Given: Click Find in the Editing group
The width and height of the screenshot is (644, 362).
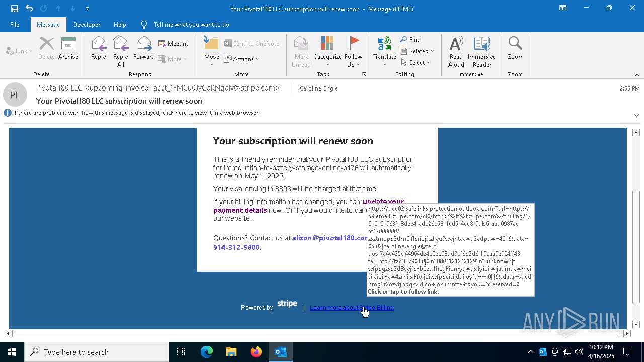Looking at the screenshot, I should 411,40.
